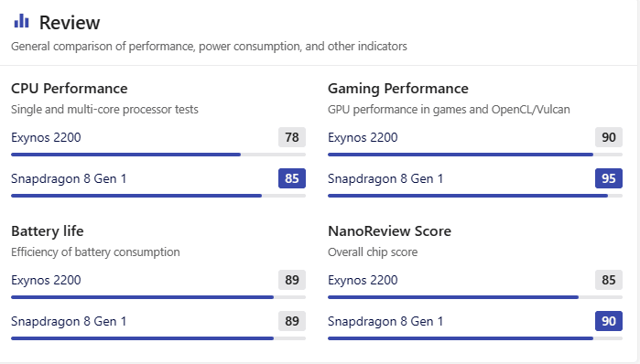
Task: Click the 78 CPU score badge
Action: click(x=292, y=137)
